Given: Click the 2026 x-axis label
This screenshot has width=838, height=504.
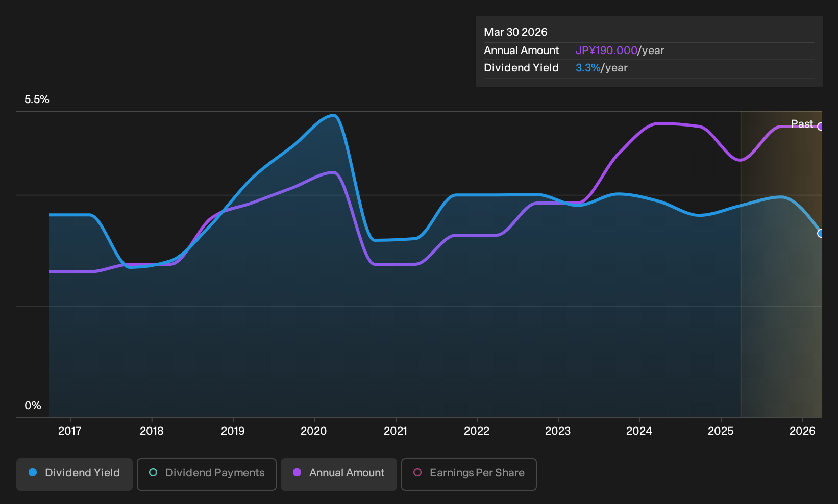Looking at the screenshot, I should coord(802,431).
